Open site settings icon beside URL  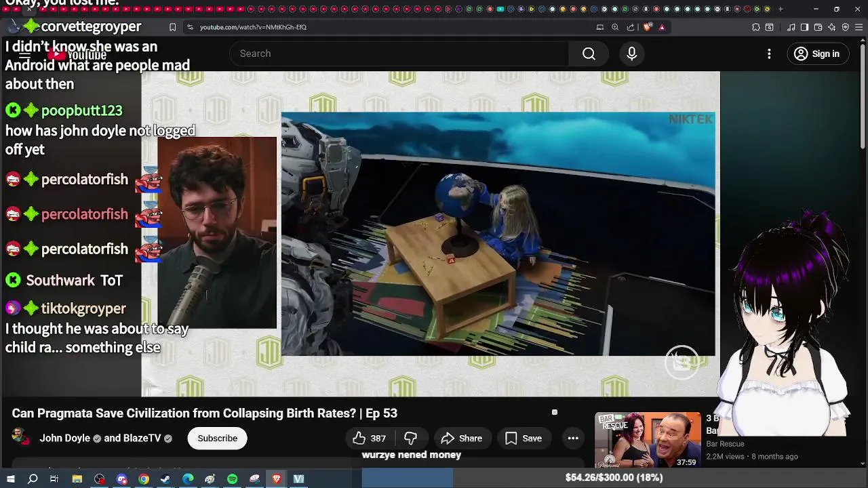190,27
